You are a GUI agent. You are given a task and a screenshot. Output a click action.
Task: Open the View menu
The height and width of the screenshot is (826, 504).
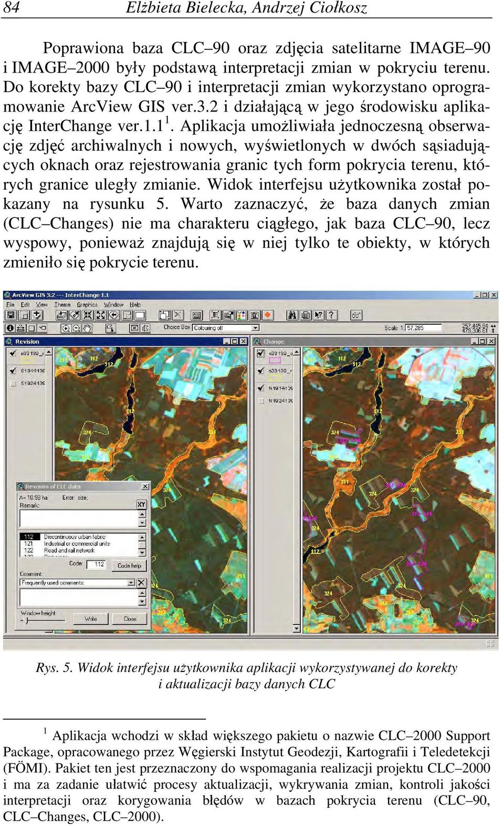click(42, 304)
